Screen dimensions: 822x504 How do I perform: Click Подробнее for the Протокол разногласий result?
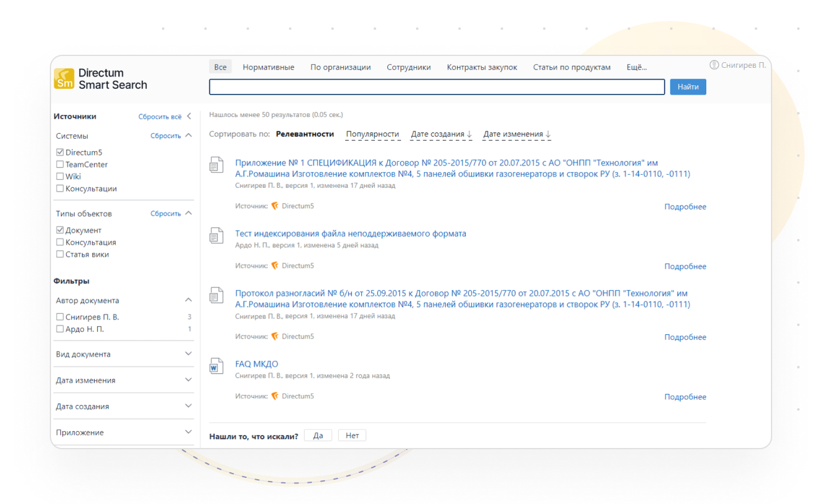(685, 337)
